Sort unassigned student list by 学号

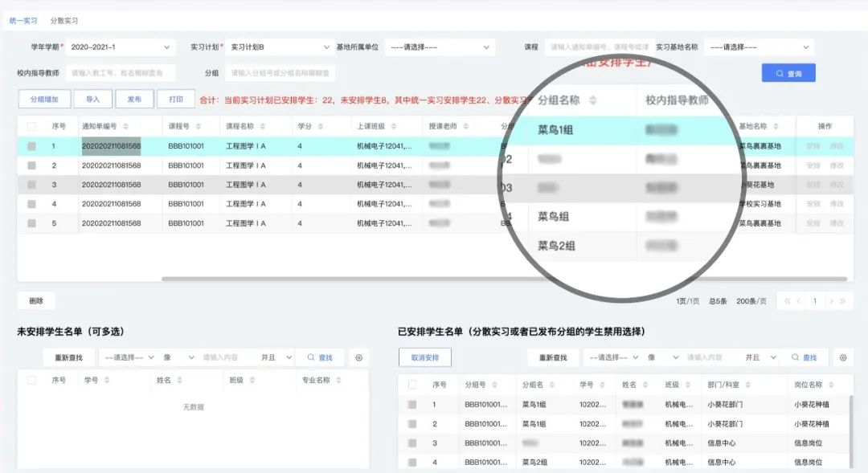click(x=106, y=380)
